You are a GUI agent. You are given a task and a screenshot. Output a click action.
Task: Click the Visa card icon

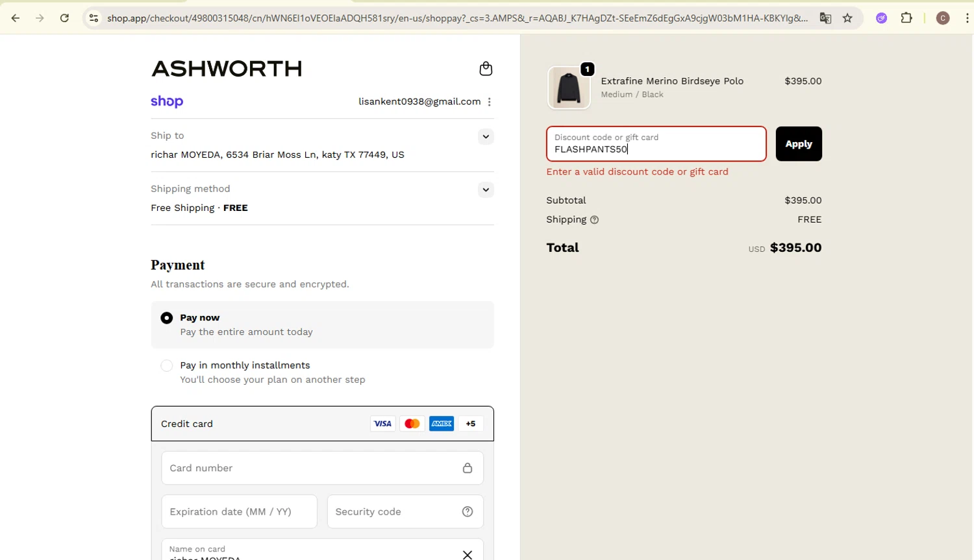tap(382, 424)
